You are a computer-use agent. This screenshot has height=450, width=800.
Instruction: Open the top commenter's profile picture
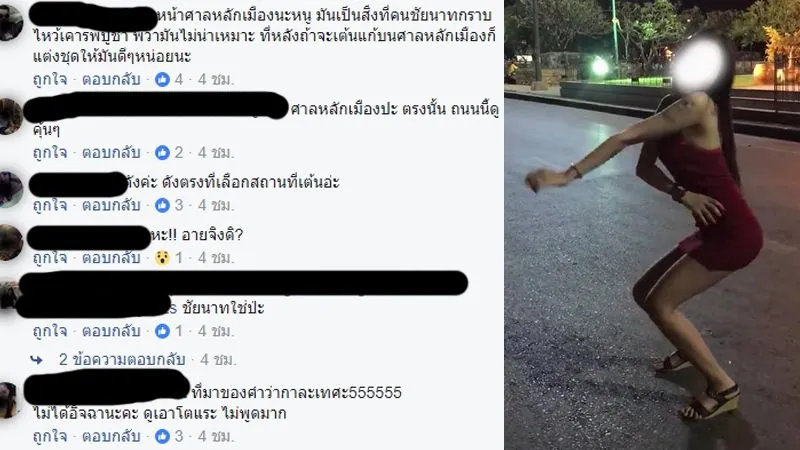tap(10, 22)
